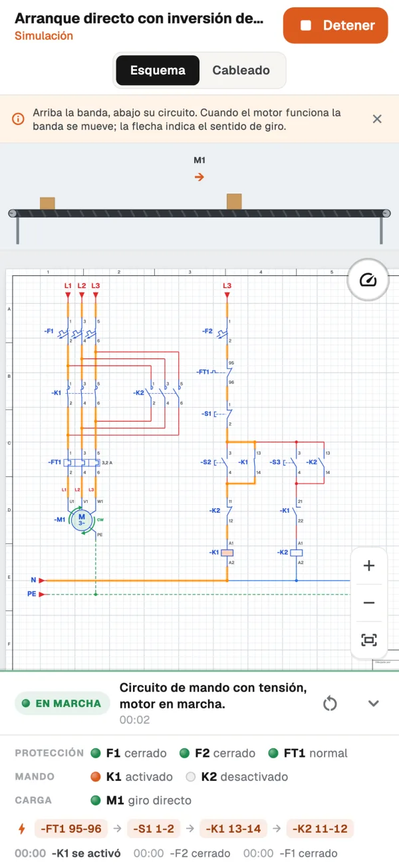Screen dimensions: 399x868
Task: Click the 00:02 elapsed time
Action: tap(135, 720)
